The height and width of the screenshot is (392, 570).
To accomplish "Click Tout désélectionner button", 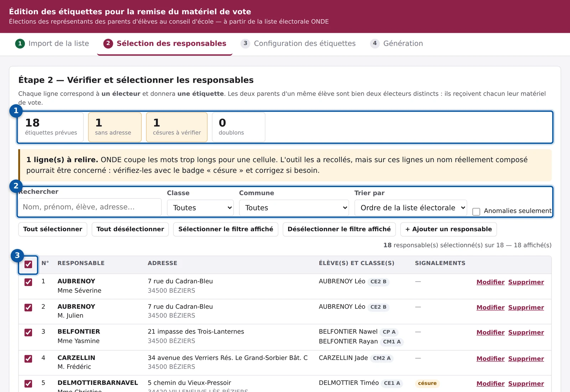I will tap(130, 229).
